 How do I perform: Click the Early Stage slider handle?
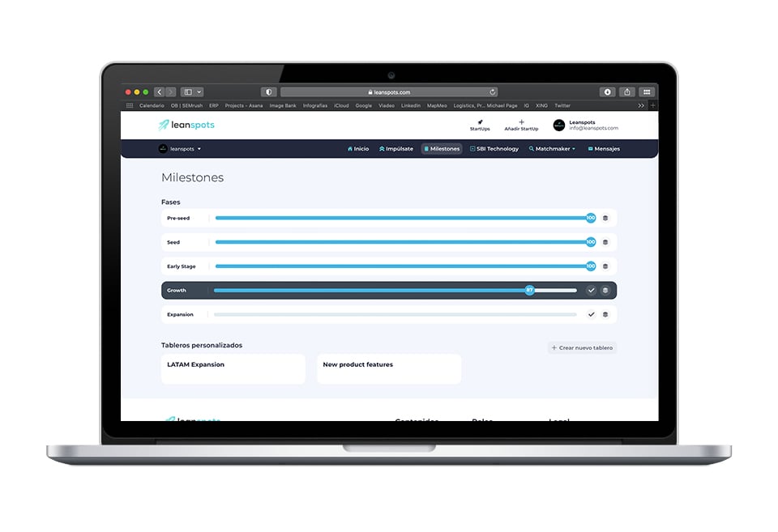591,266
